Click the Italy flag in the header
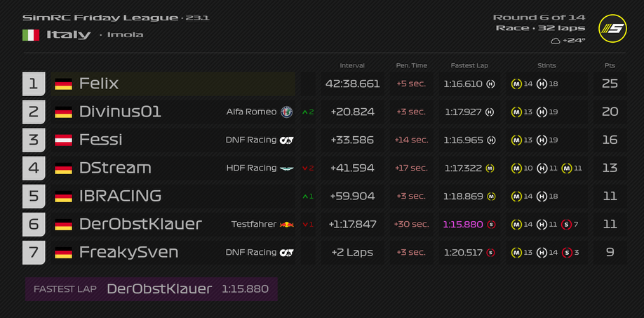644x318 pixels. point(30,34)
